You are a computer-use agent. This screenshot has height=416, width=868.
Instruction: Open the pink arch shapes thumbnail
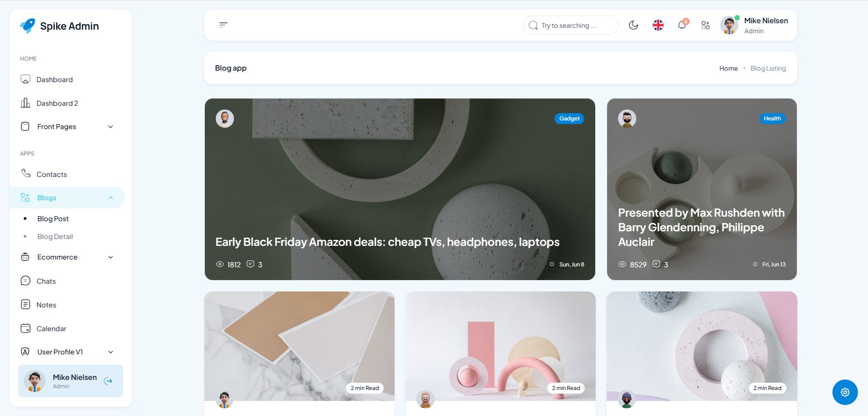tap(500, 346)
